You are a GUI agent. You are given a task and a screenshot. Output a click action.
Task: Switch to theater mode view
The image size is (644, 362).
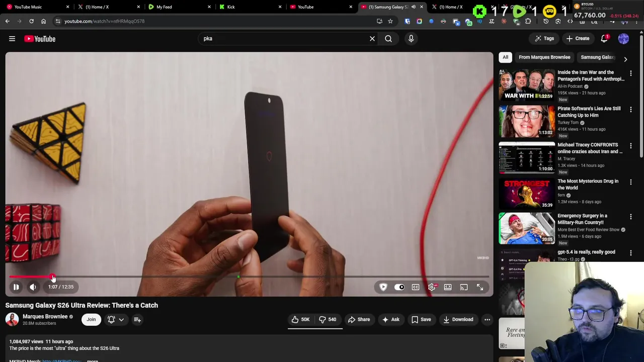coord(448,287)
